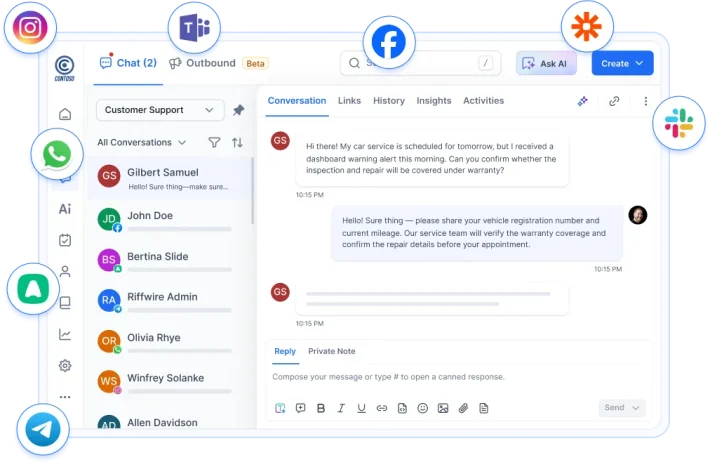This screenshot has height=469, width=710.
Task: Click the AI sparkle icon in conversation header
Action: click(x=583, y=101)
